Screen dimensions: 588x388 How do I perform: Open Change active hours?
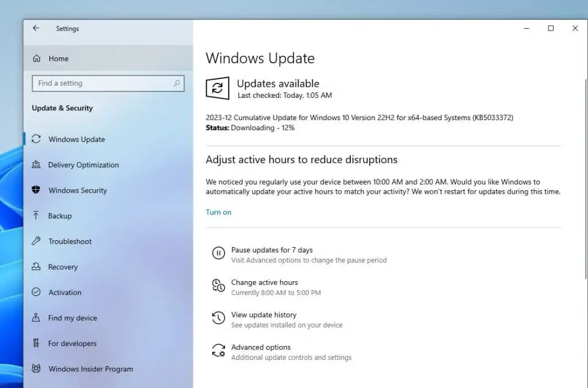tap(265, 282)
